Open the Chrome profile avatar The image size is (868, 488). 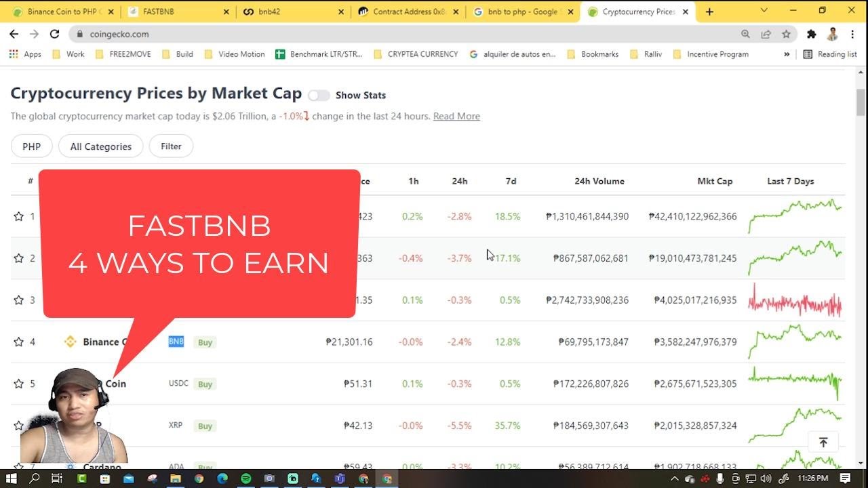pos(832,34)
